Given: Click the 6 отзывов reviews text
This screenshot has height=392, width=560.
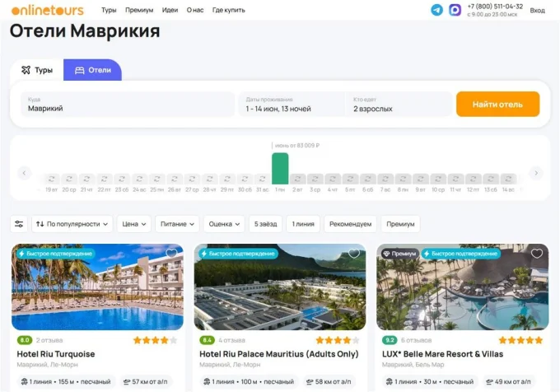Looking at the screenshot, I should pyautogui.click(x=416, y=340).
